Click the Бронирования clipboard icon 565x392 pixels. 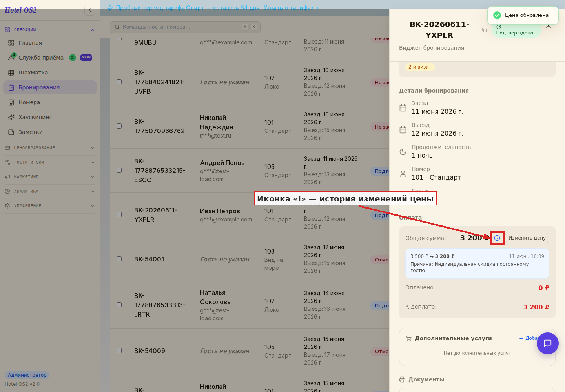tap(11, 87)
